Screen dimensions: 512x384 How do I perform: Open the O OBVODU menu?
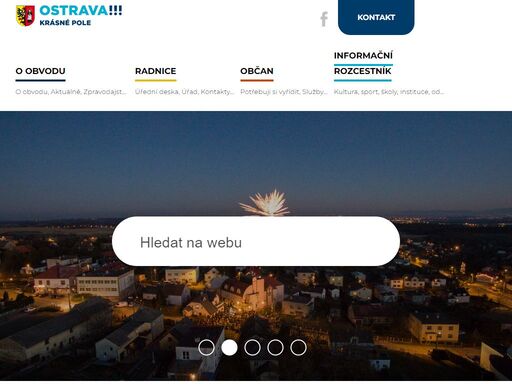[x=40, y=71]
